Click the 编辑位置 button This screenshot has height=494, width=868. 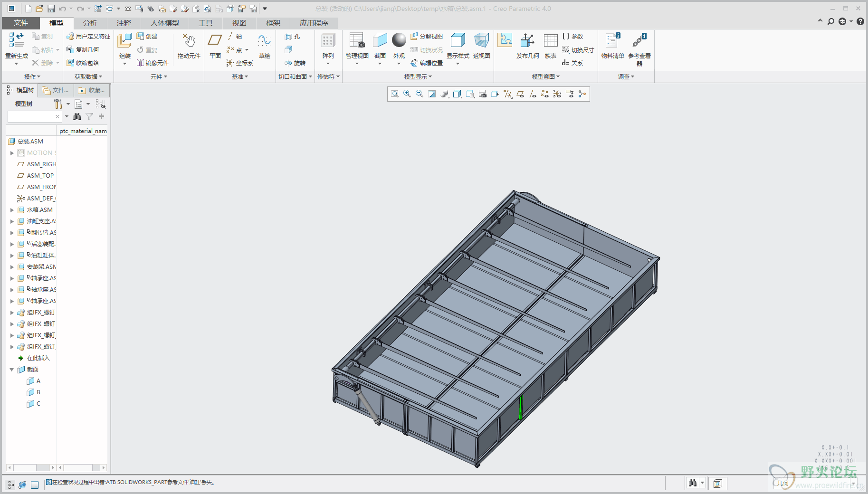pos(427,63)
